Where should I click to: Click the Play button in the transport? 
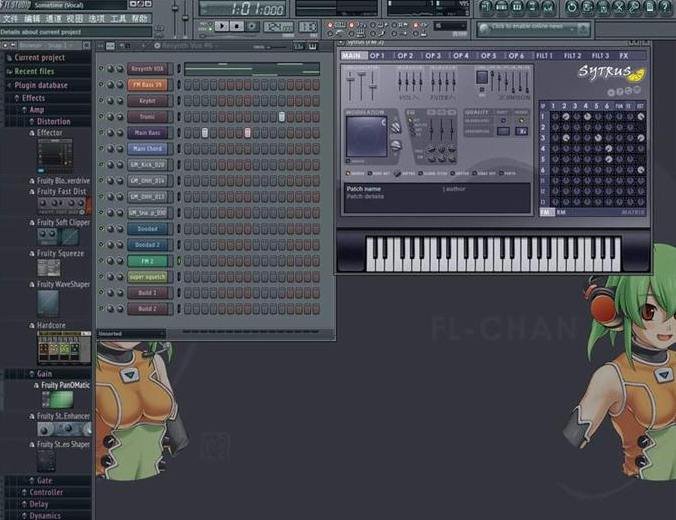coord(222,26)
